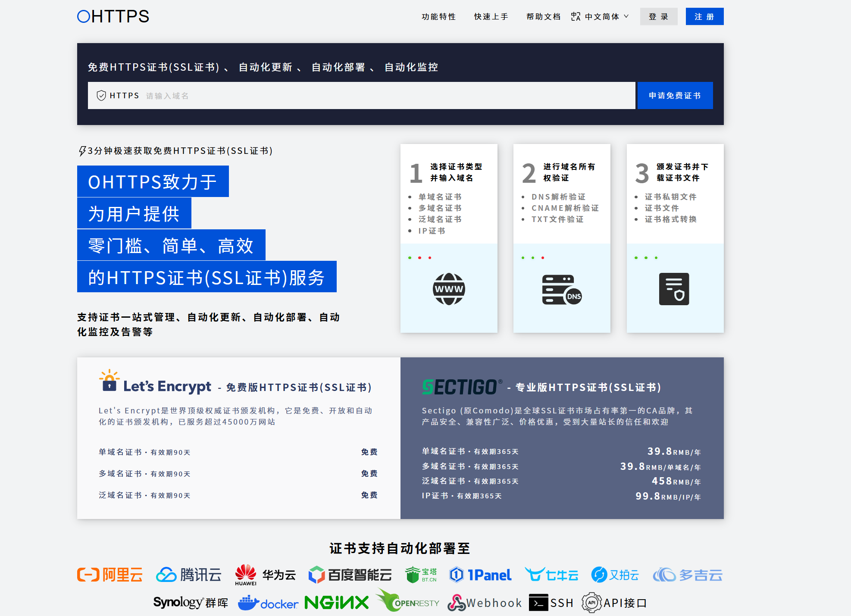Click the Webhook logo
Screen dimensions: 851x616
484,603
